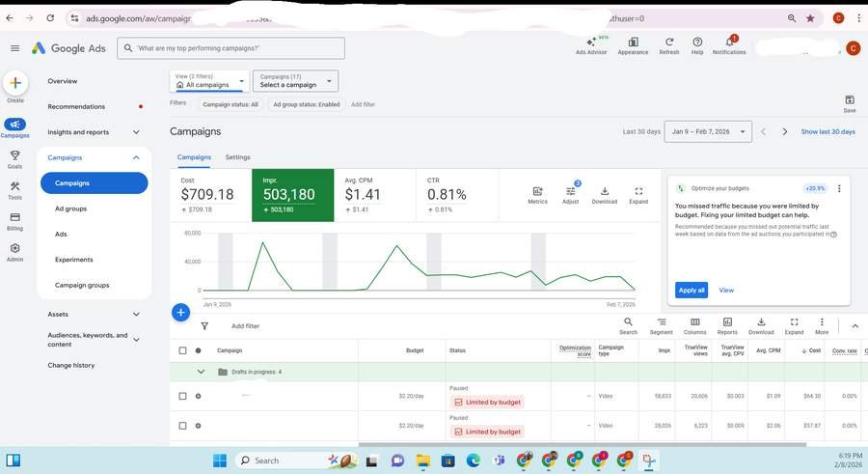Click table Download icon

click(x=761, y=326)
